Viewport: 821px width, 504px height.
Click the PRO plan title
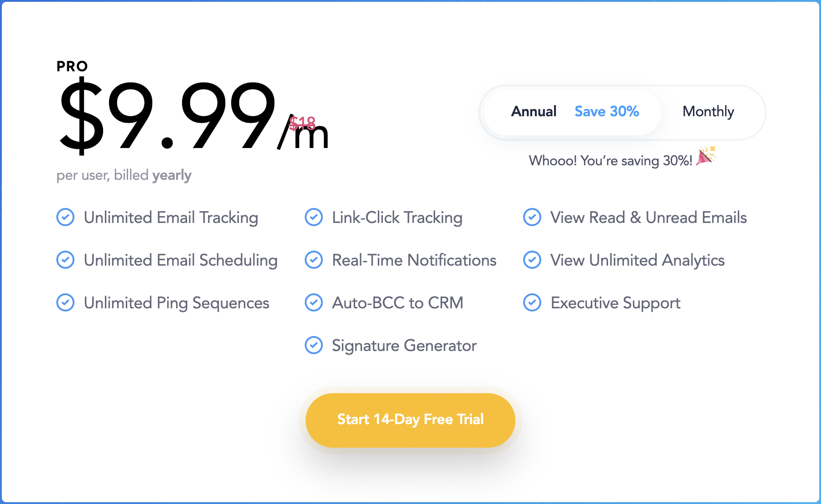pos(72,66)
